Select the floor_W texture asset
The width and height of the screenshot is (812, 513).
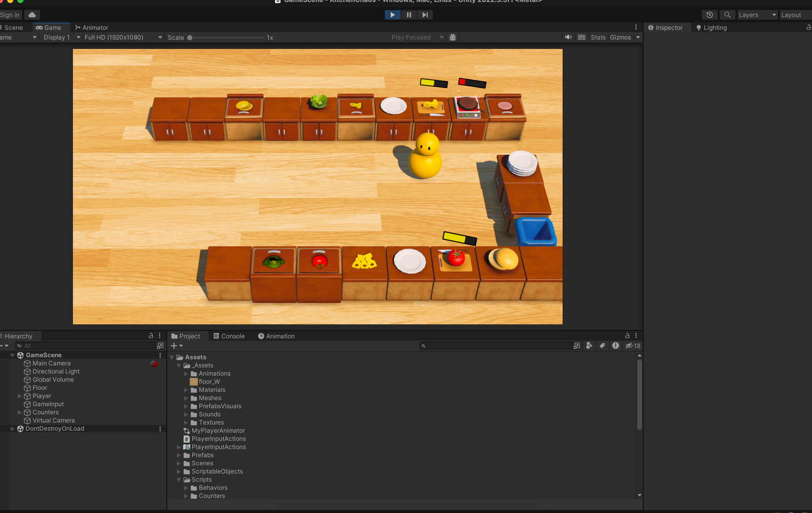click(x=205, y=382)
